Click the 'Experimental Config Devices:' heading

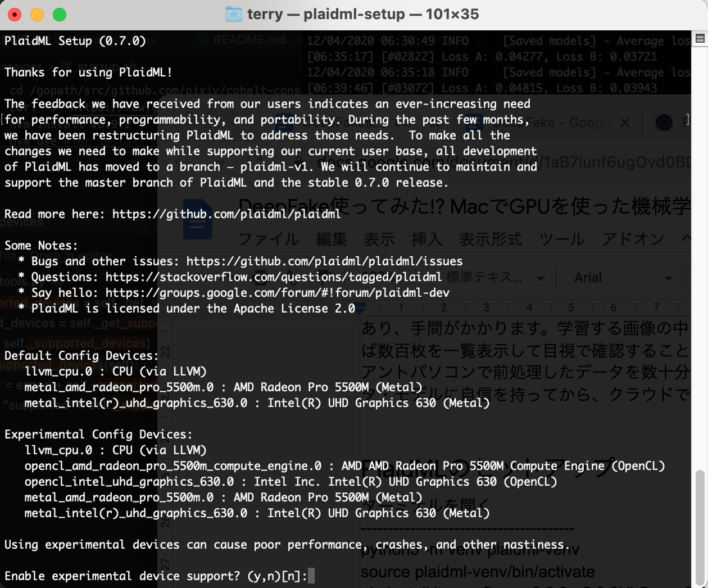tap(98, 435)
